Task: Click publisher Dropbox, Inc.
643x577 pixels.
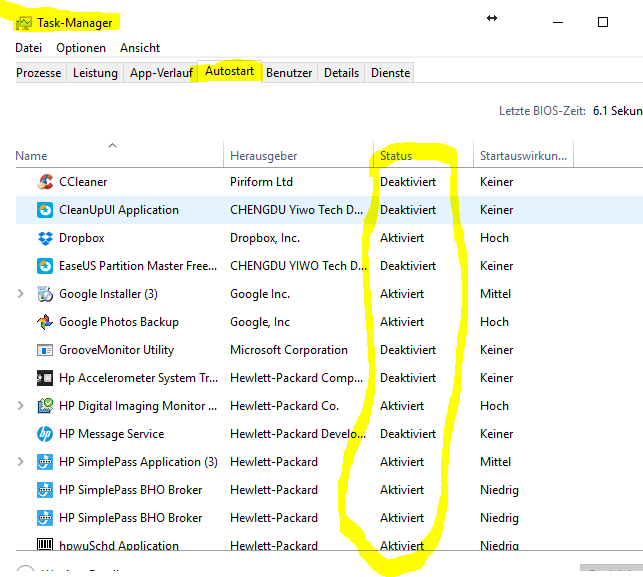Action: tap(265, 238)
